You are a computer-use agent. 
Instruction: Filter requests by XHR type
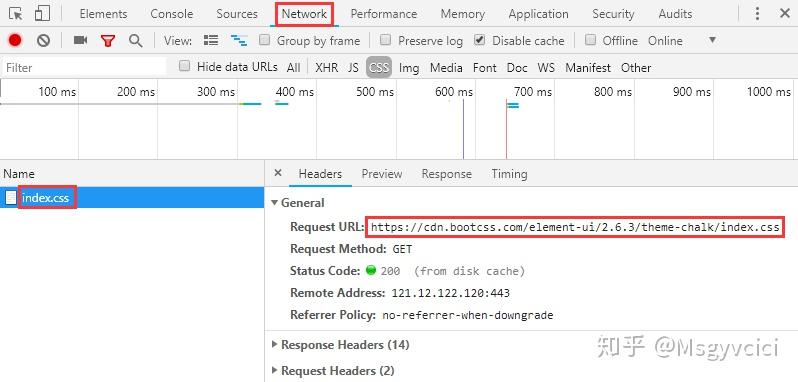326,68
